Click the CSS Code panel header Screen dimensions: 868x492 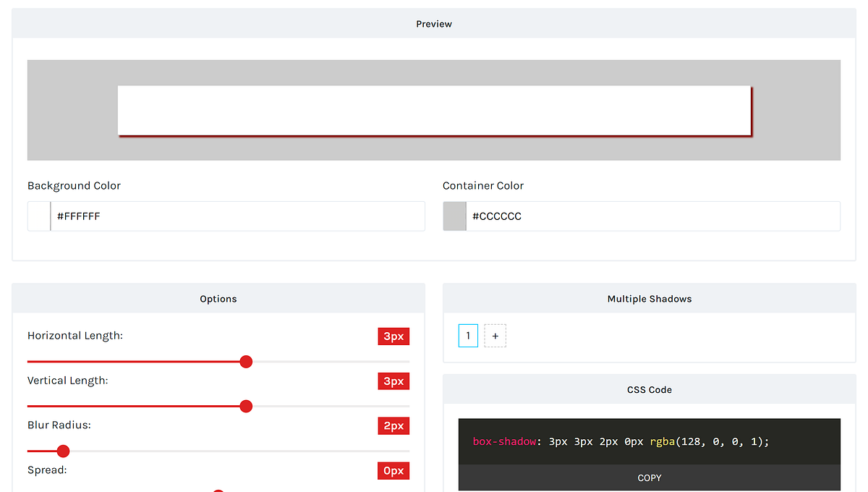[x=649, y=389]
